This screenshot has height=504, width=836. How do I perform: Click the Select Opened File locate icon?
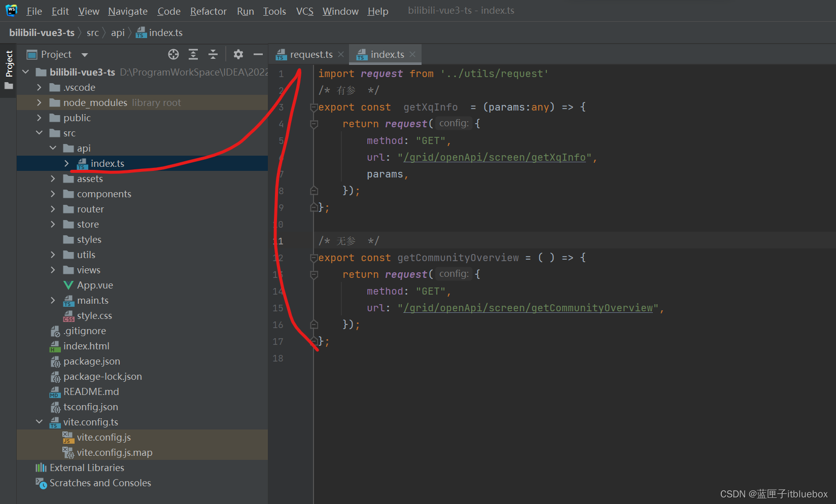click(173, 54)
